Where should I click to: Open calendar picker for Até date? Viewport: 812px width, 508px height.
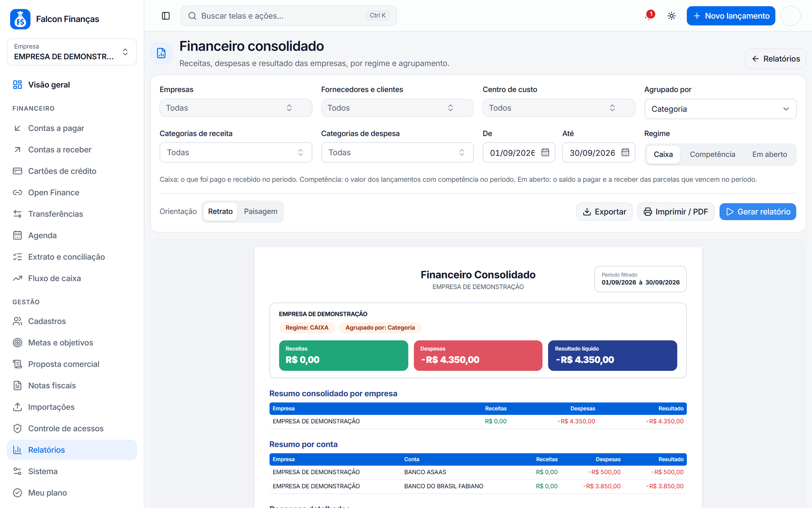625,152
